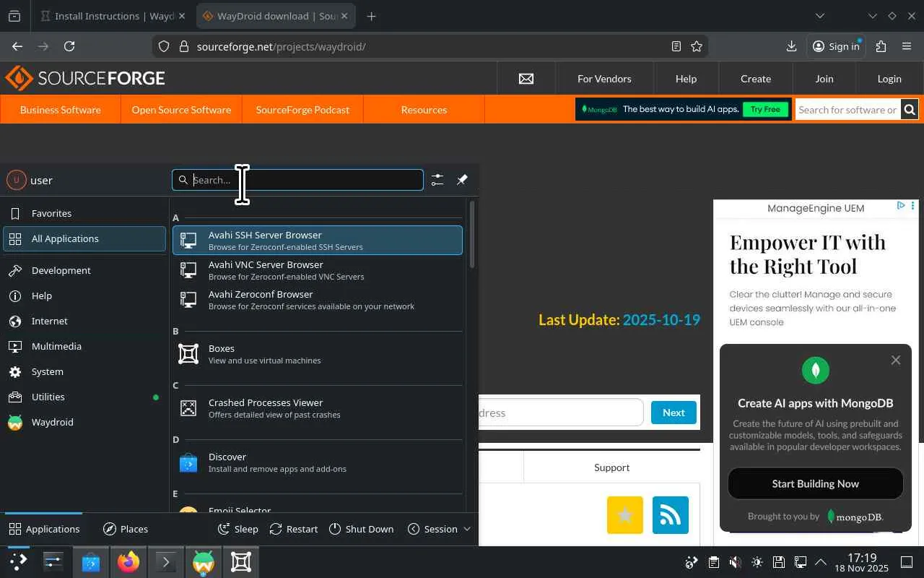Click the KDE application launcher taskbar icon
This screenshot has height=578, width=924.
click(18, 561)
